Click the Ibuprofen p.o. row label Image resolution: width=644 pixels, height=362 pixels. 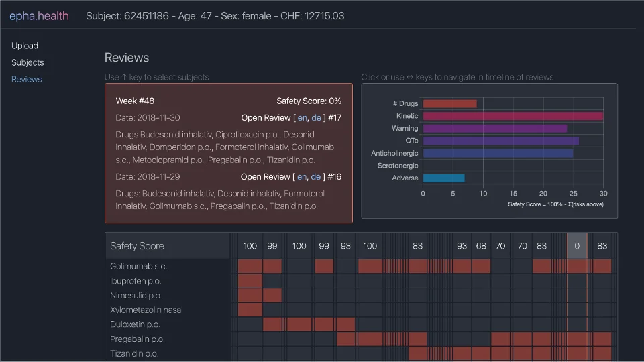tap(136, 281)
